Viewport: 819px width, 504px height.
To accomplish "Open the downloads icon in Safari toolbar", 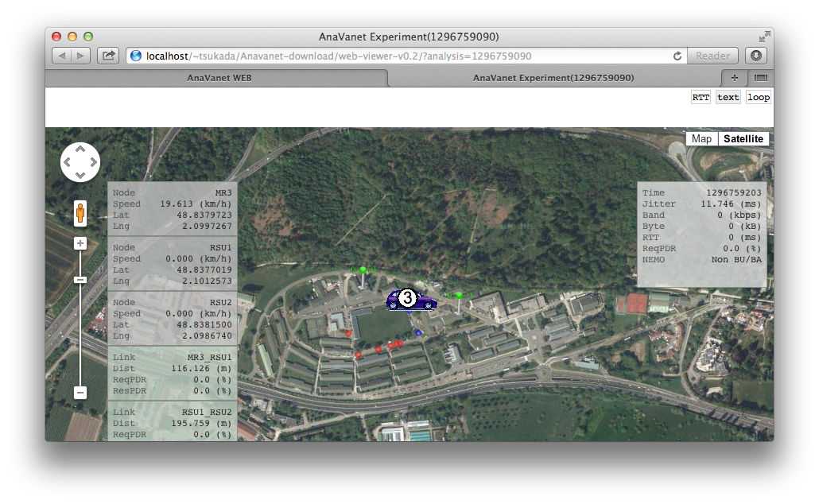I will [755, 56].
